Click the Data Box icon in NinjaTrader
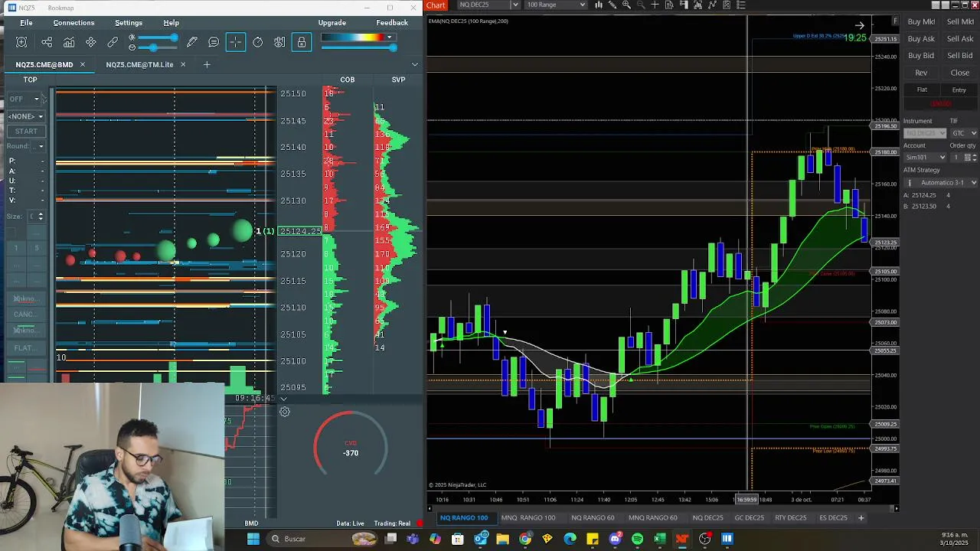The image size is (980, 551). [669, 5]
